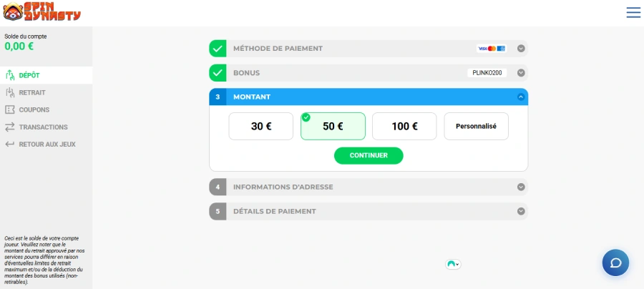Viewport: 644px width, 289px height.
Task: Click the card logos in payment method
Action: 492,49
